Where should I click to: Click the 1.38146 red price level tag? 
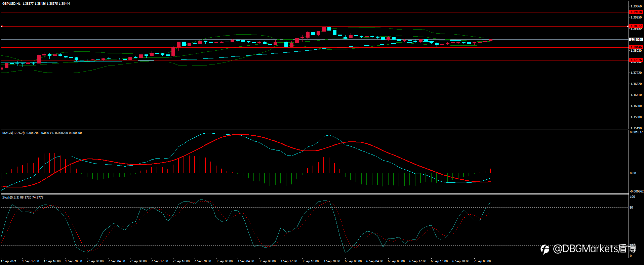636,47
